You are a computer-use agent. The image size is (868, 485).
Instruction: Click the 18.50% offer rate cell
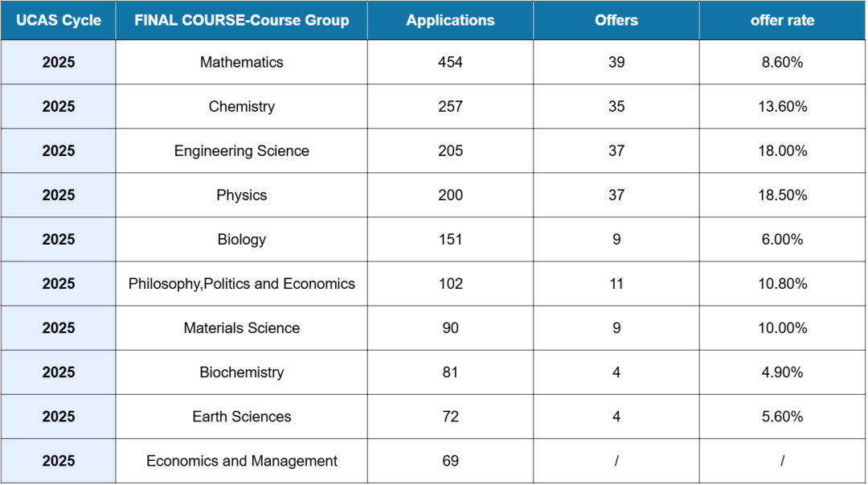pyautogui.click(x=782, y=195)
